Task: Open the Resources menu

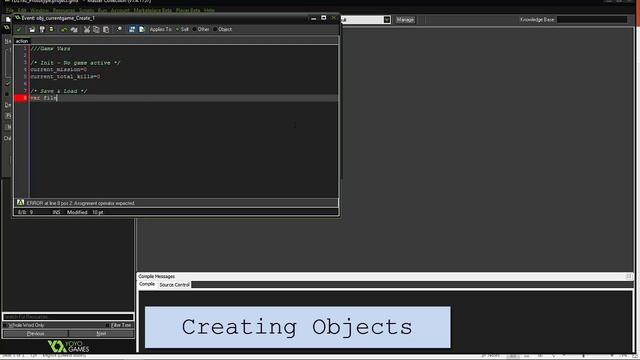Action: coord(64,10)
